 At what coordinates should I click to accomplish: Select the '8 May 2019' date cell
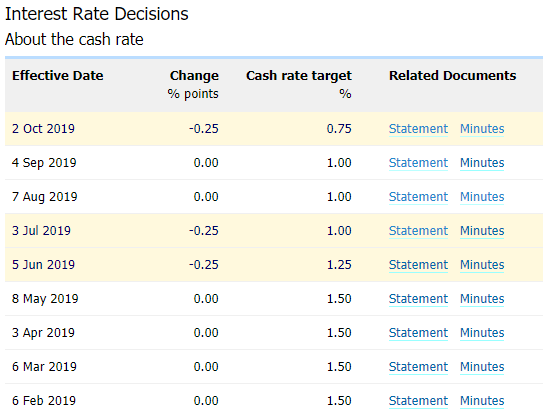pyautogui.click(x=45, y=299)
